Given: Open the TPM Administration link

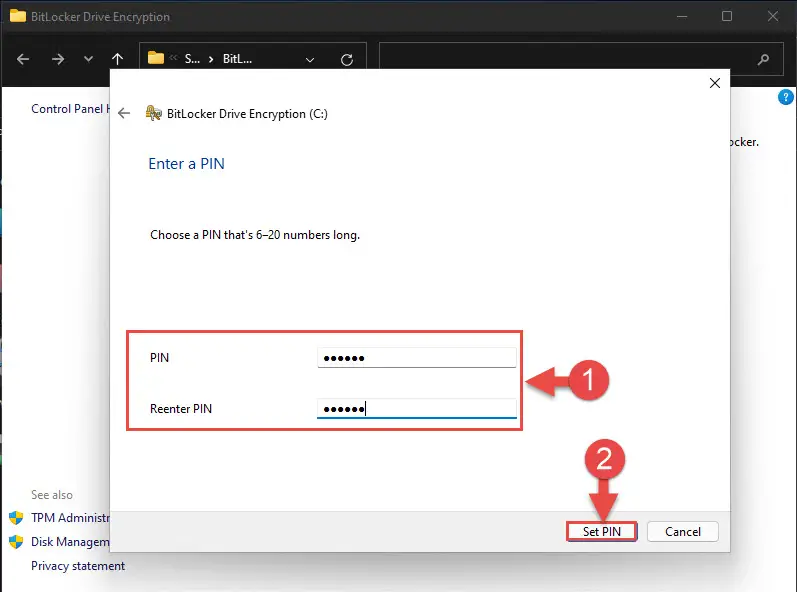Looking at the screenshot, I should click(70, 518).
